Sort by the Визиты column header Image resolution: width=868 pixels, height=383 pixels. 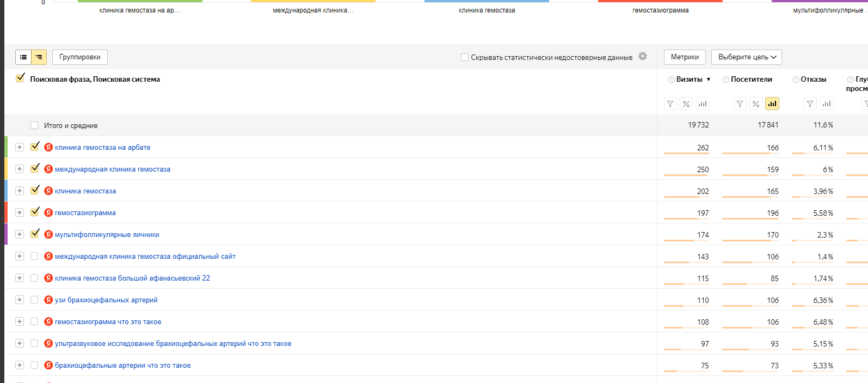(689, 80)
